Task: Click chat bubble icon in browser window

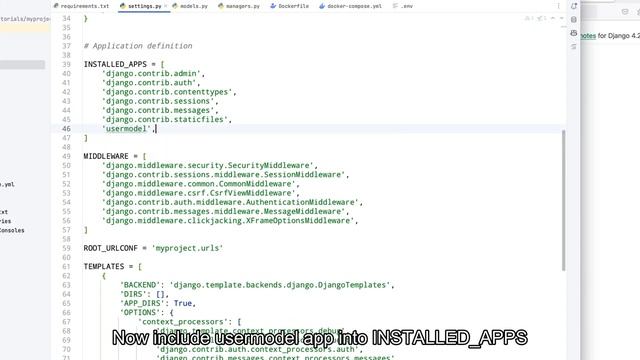Action: [625, 12]
